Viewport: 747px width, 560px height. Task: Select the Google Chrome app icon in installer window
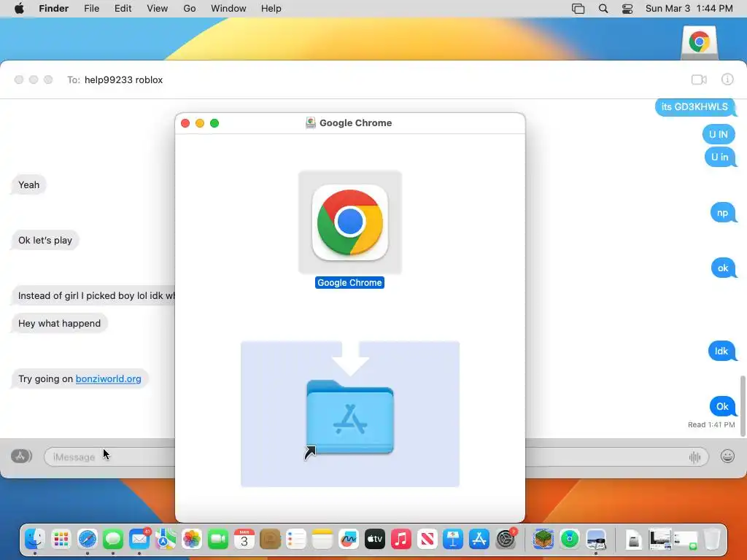[x=350, y=222]
